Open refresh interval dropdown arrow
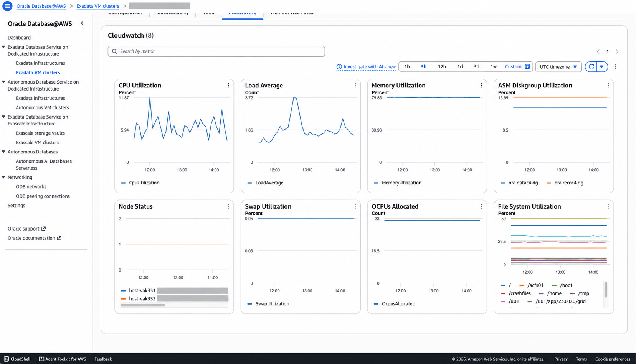Screen dimensions: 636x364 click(x=602, y=67)
